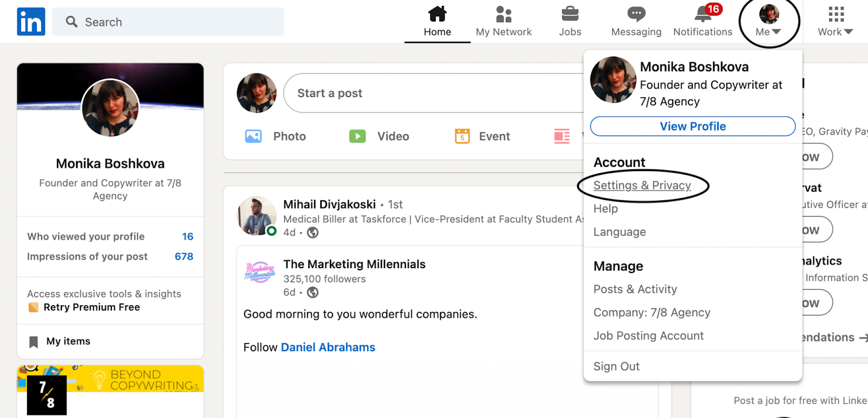The height and width of the screenshot is (418, 868).
Task: Sign Out of the account
Action: click(x=616, y=366)
